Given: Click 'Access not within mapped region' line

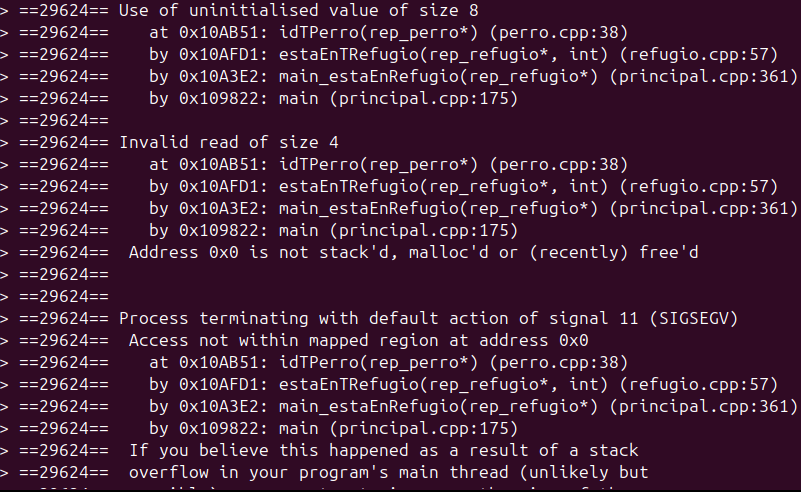Looking at the screenshot, I should pyautogui.click(x=359, y=341).
